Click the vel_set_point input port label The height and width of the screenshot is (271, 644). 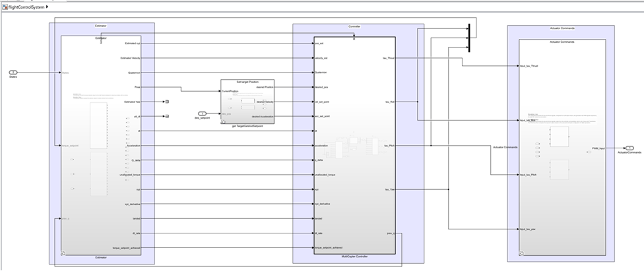[x=322, y=102]
